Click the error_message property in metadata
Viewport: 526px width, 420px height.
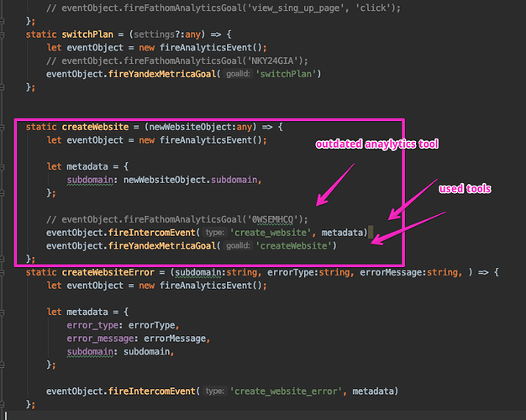coord(100,339)
